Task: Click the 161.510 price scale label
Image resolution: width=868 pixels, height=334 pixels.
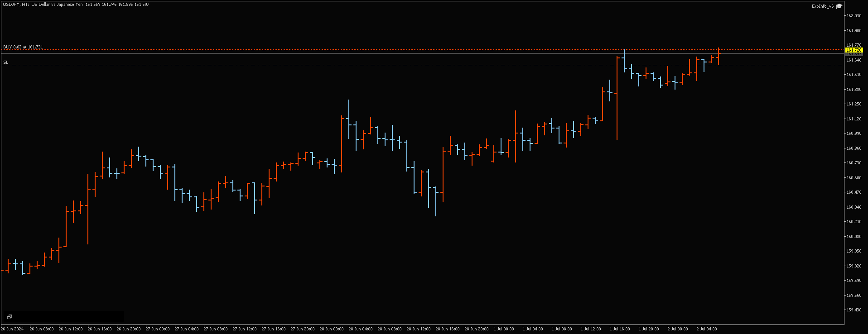Action: pos(854,75)
